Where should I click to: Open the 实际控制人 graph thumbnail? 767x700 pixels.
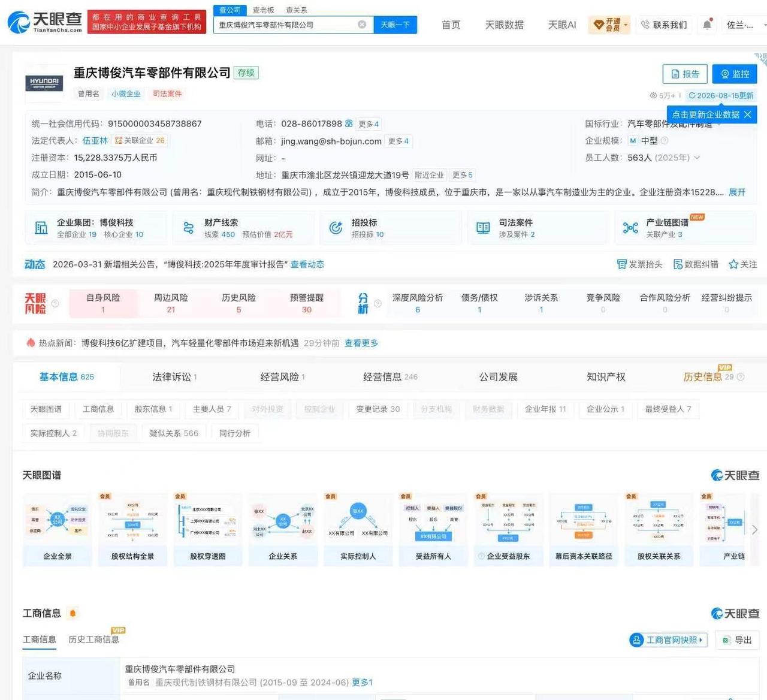(358, 530)
